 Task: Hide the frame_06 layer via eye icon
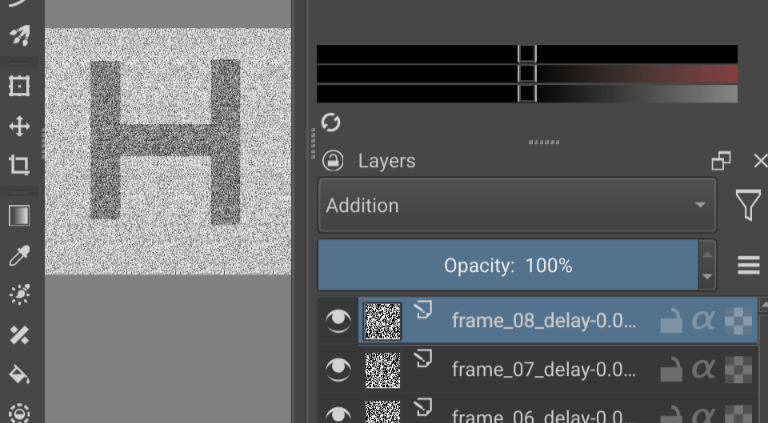(338, 415)
